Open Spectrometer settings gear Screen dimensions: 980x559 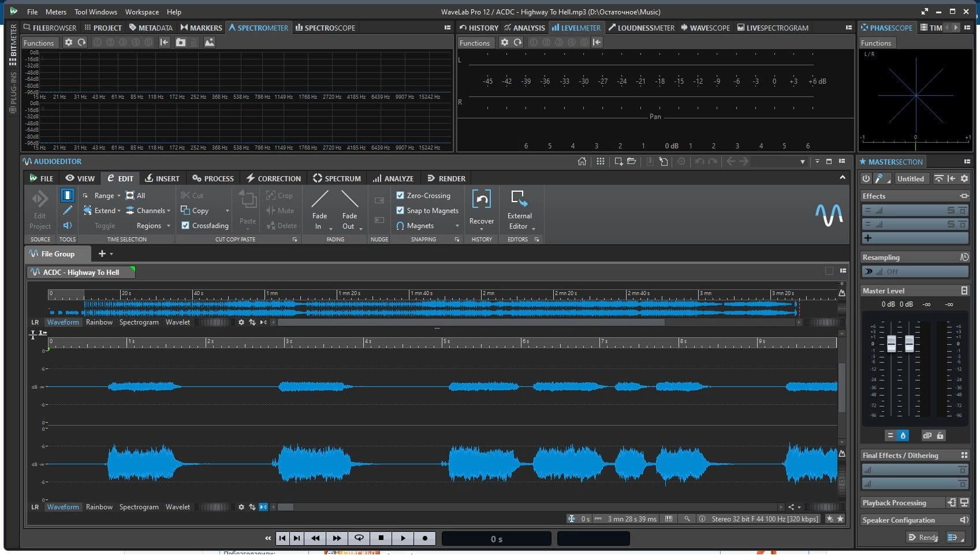pos(68,43)
